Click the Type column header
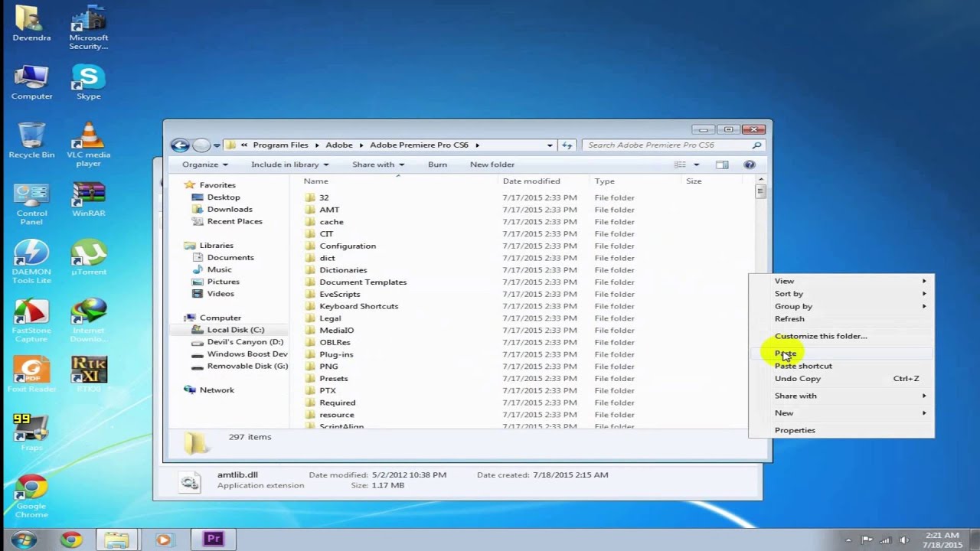Viewport: 980px width, 551px height. 635,181
